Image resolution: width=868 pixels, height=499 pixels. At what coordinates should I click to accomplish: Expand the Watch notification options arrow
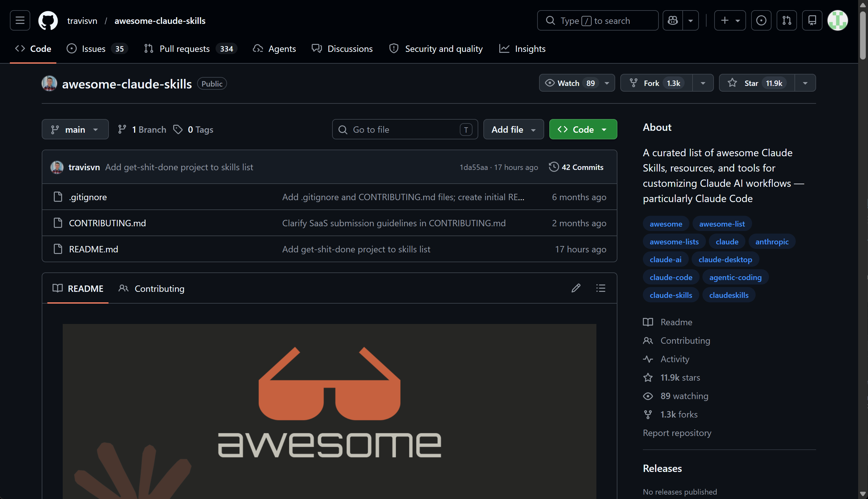[607, 83]
